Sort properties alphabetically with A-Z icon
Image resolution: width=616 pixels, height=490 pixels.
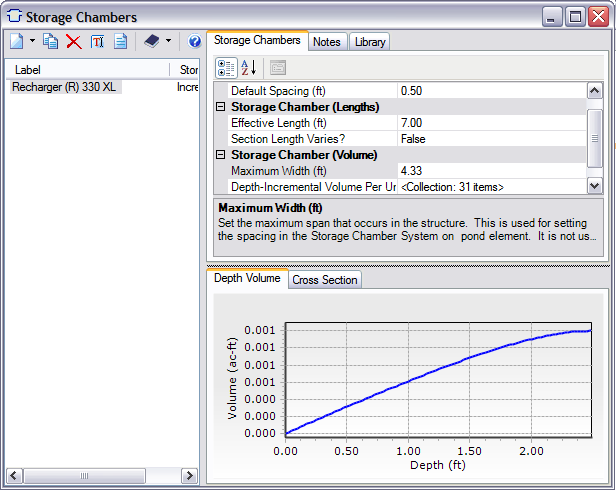click(x=248, y=68)
